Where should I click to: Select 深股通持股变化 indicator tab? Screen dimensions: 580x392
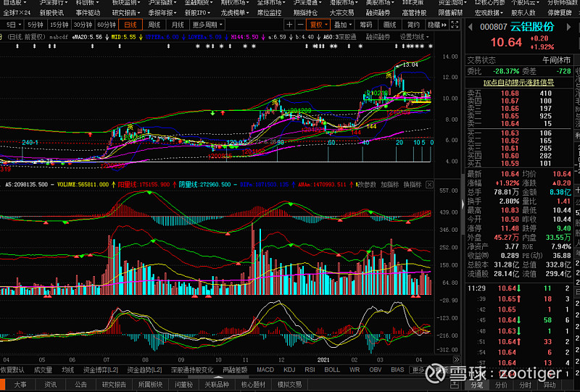(192, 370)
